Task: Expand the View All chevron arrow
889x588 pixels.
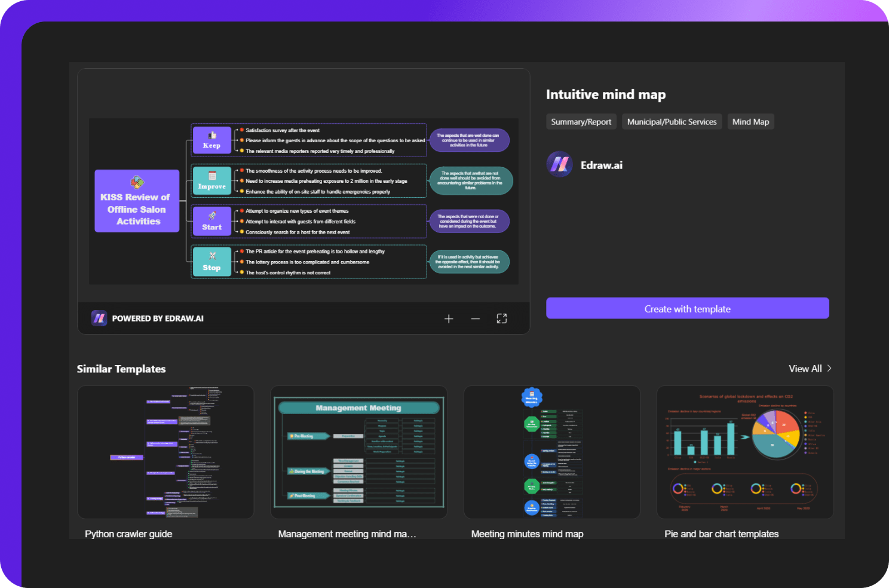Action: (x=829, y=369)
